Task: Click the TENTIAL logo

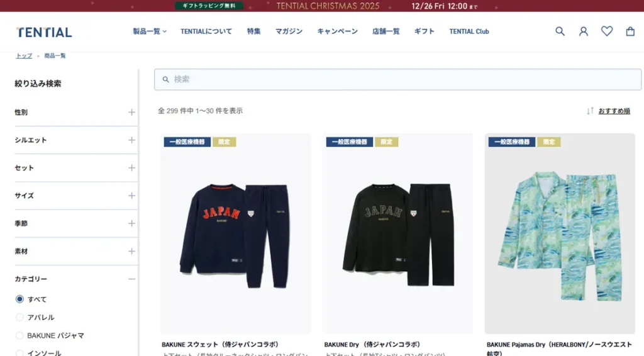Action: point(44,32)
